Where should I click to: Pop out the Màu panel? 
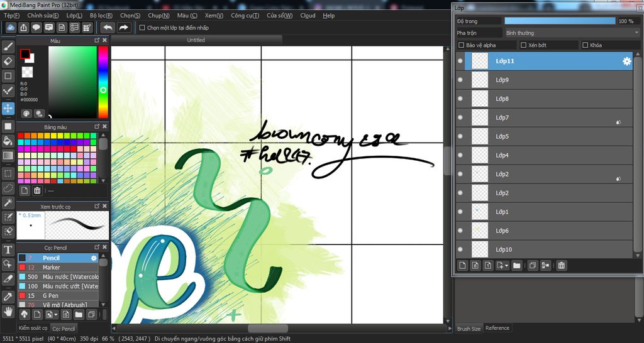(x=97, y=40)
